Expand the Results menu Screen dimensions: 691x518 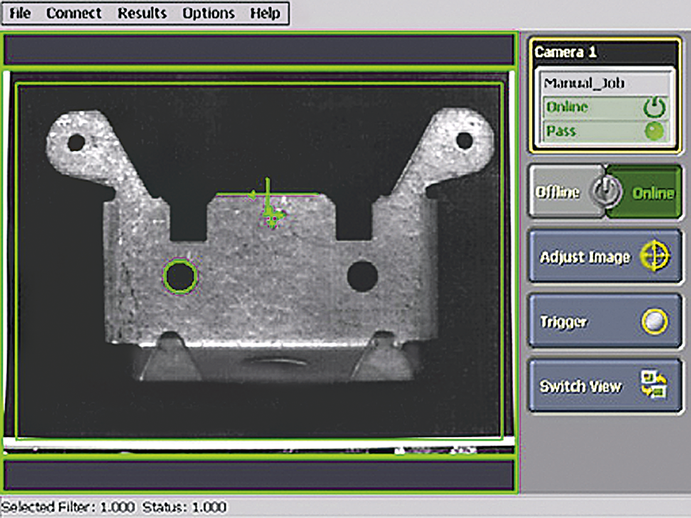coord(141,14)
